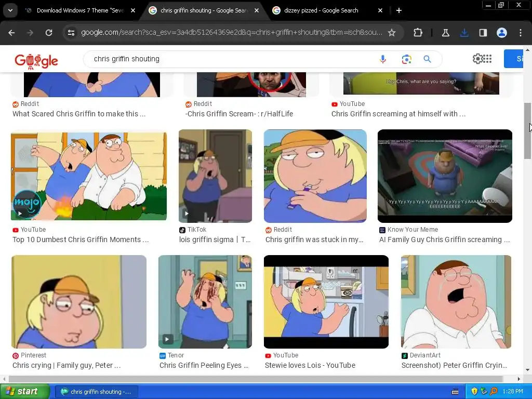
Task: View site information icon in address bar
Action: click(x=71, y=33)
